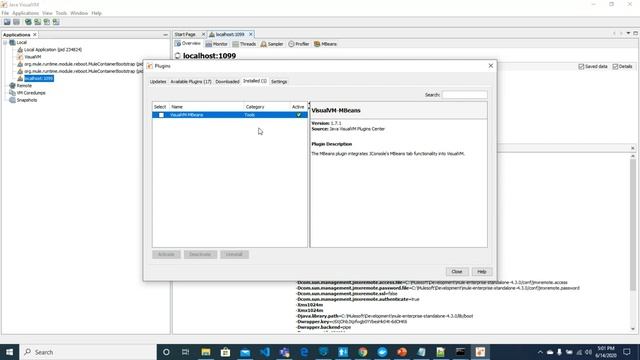Open the Help menu
The image size is (640, 360).
[97, 13]
